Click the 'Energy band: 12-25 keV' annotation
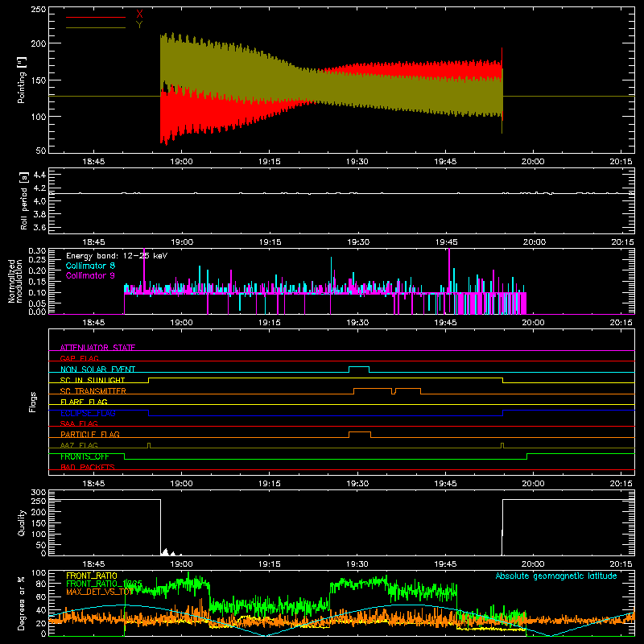The image size is (644, 644). click(x=117, y=256)
